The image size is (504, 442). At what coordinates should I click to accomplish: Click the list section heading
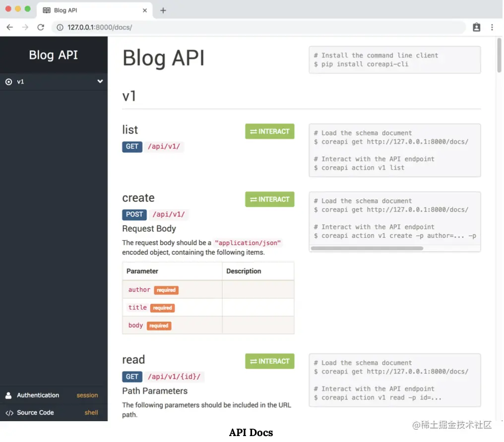click(x=130, y=130)
